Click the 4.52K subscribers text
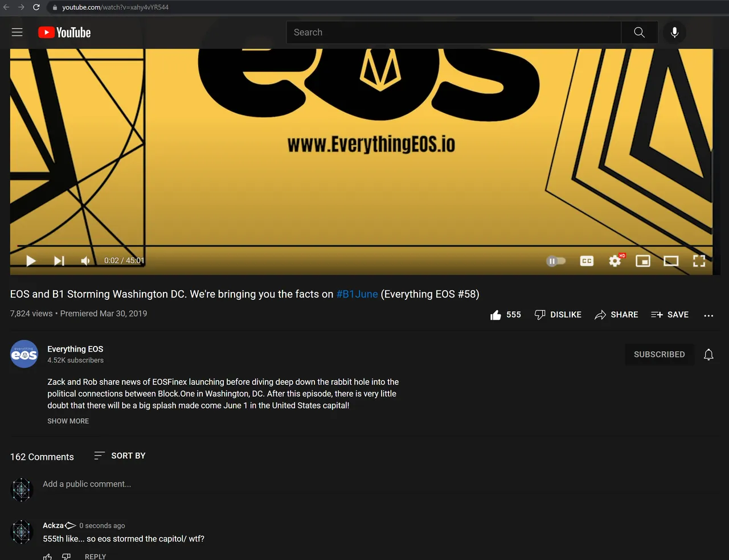 [75, 360]
